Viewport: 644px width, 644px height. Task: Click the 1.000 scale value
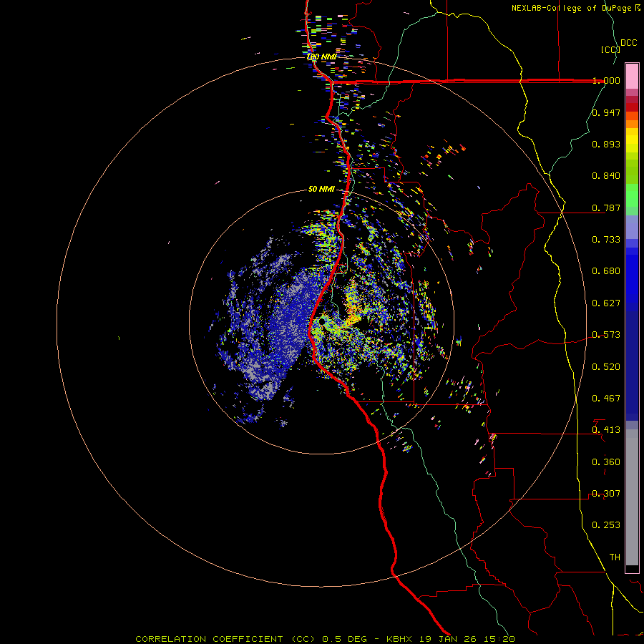[x=606, y=80]
